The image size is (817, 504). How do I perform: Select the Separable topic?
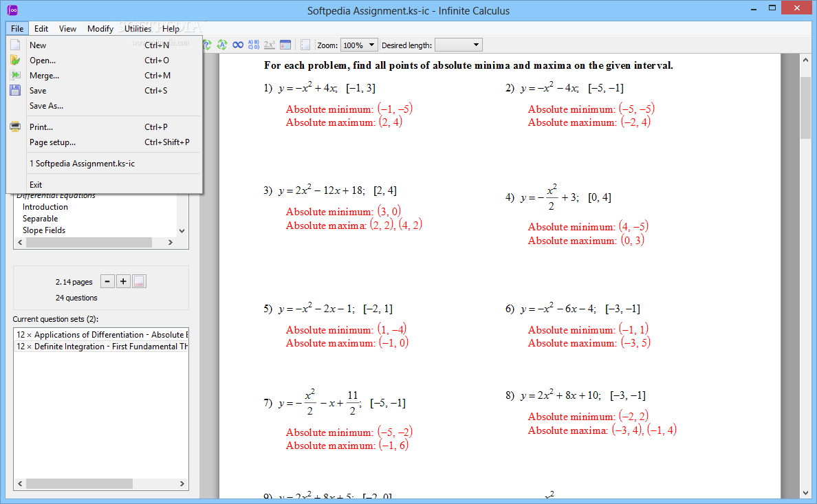[40, 219]
